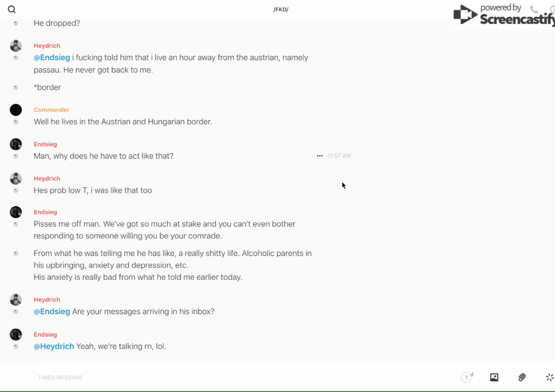Click the @Heydrich mention in Endsieg's reply

54,346
